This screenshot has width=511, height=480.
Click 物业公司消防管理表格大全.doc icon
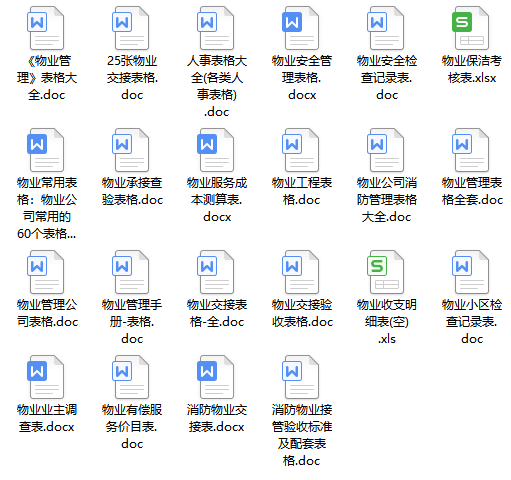pos(386,150)
